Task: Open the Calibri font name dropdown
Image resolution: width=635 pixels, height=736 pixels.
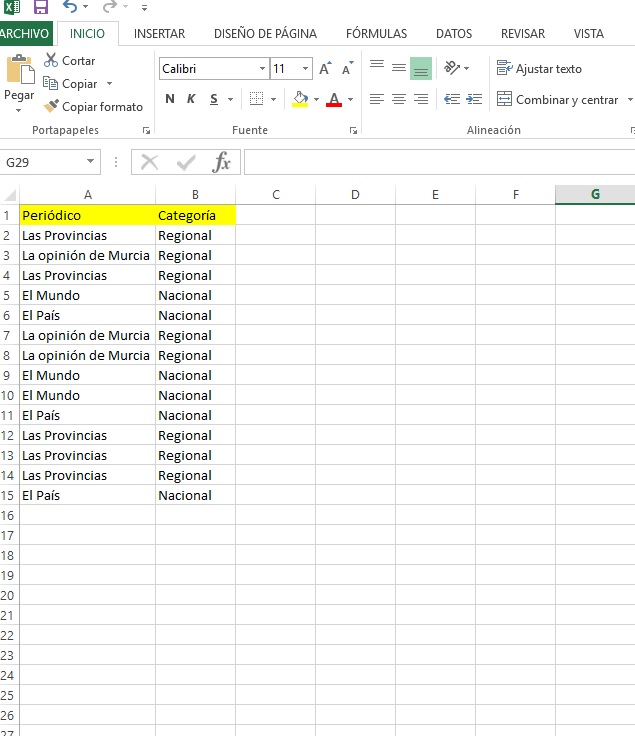Action: click(x=262, y=69)
